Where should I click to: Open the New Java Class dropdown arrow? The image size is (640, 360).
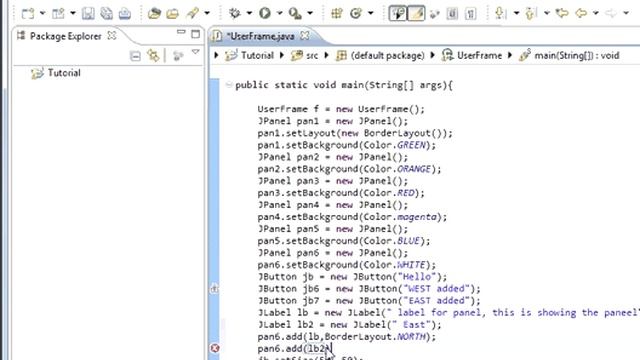pyautogui.click(x=371, y=13)
